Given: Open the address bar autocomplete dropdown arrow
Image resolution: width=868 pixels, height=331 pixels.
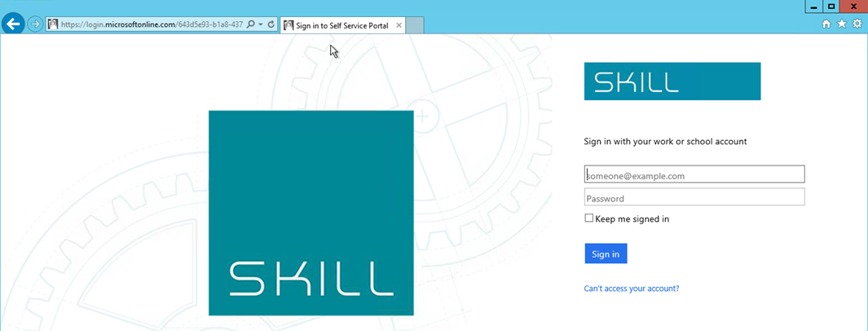Looking at the screenshot, I should [260, 25].
